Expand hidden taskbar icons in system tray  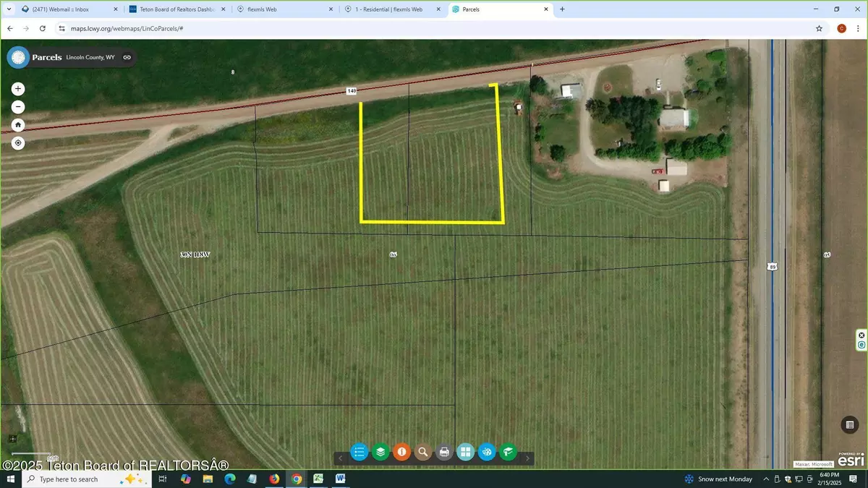(765, 479)
